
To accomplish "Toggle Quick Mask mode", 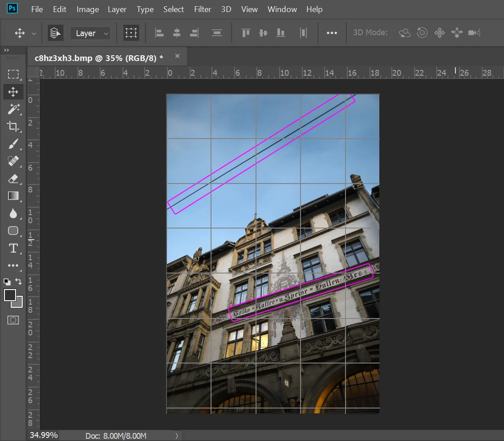I will (13, 320).
